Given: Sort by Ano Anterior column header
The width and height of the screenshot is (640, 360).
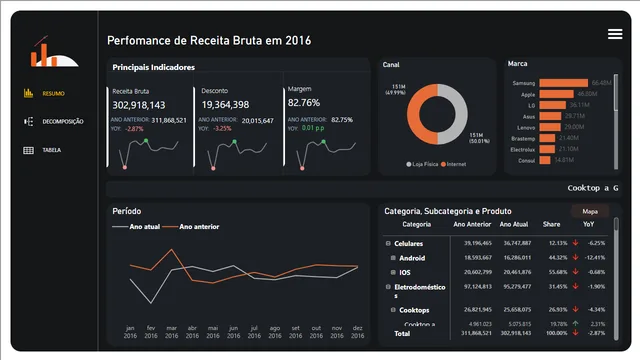Looking at the screenshot, I should coord(472,224).
